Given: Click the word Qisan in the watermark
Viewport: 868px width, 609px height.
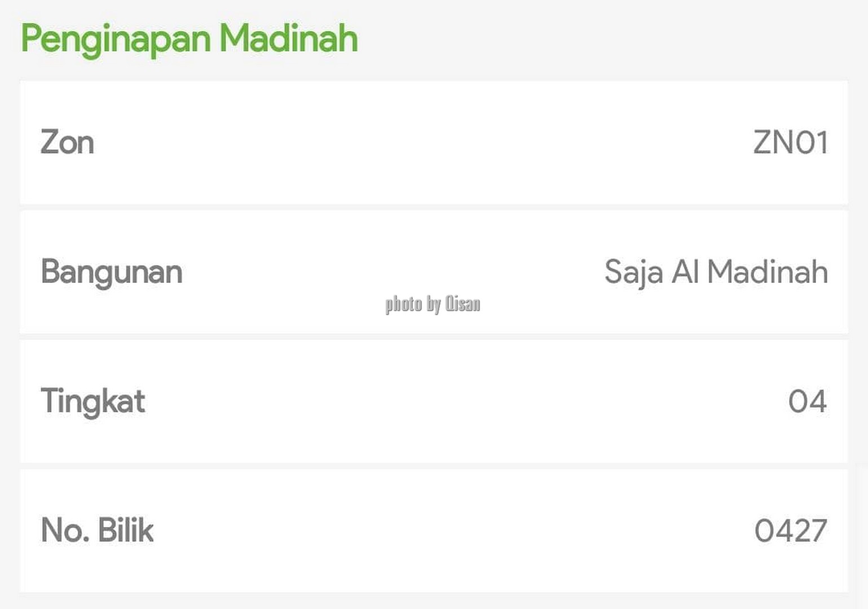Looking at the screenshot, I should [x=463, y=303].
